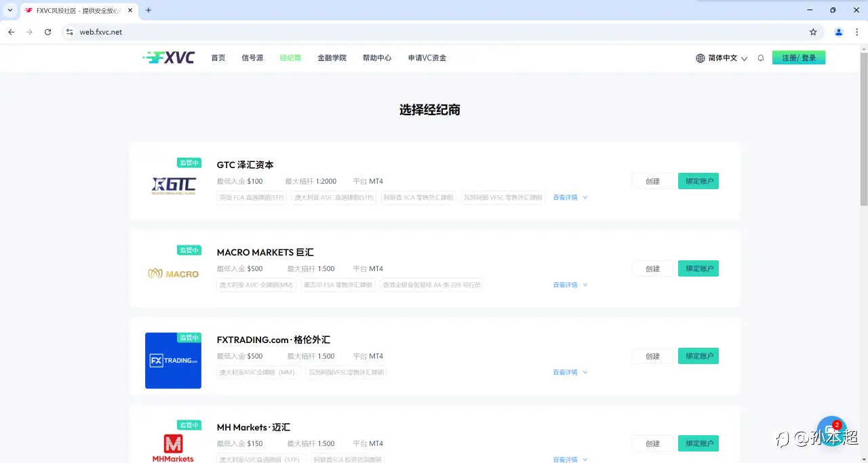This screenshot has height=463, width=868.
Task: Go back using browser back arrow
Action: coord(11,32)
